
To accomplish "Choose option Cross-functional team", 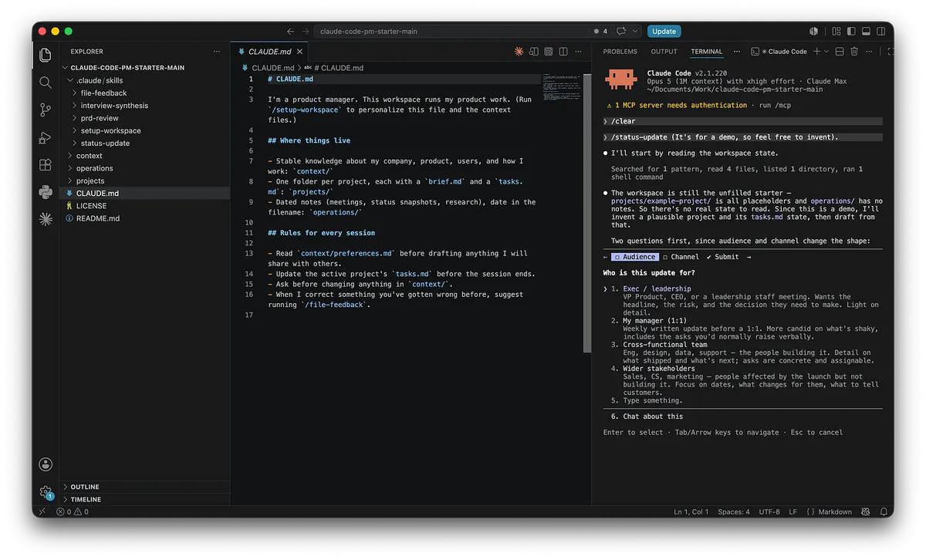I will (x=665, y=345).
